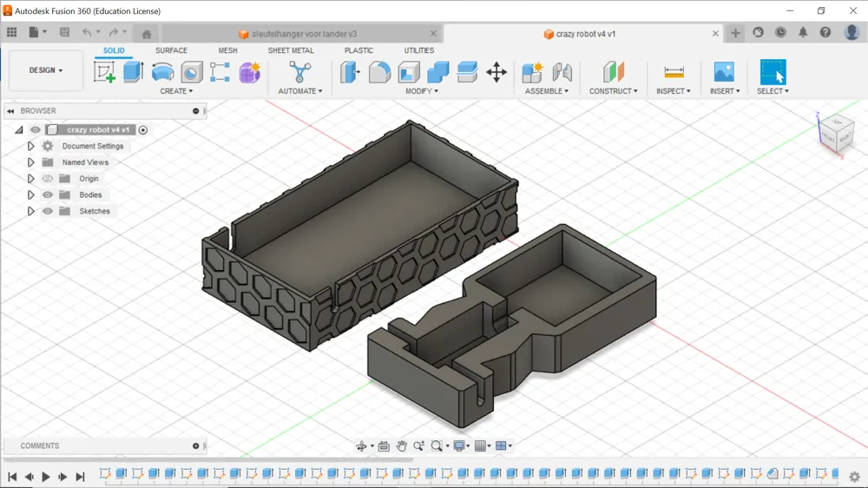Choose the Revolve tool icon
This screenshot has width=868, height=488.
pyautogui.click(x=163, y=72)
